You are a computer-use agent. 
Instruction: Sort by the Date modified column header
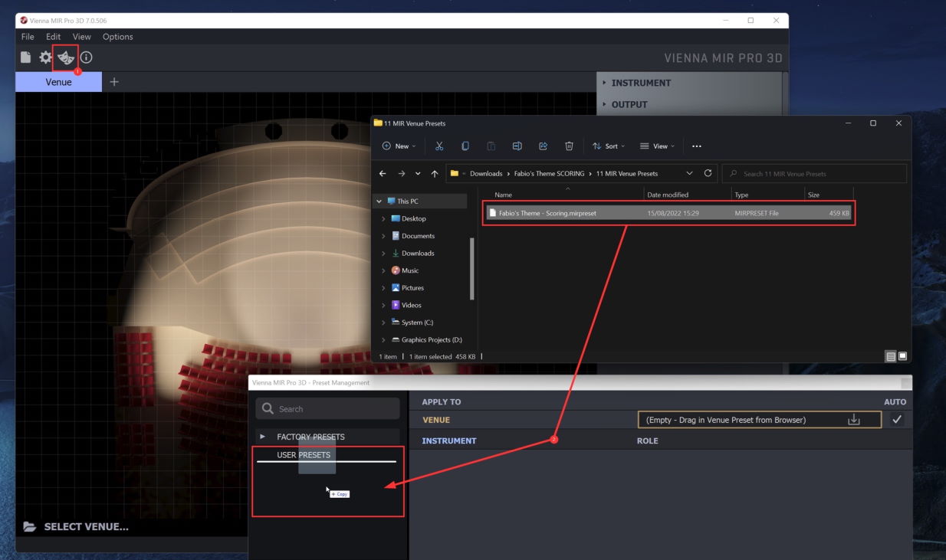pos(668,195)
